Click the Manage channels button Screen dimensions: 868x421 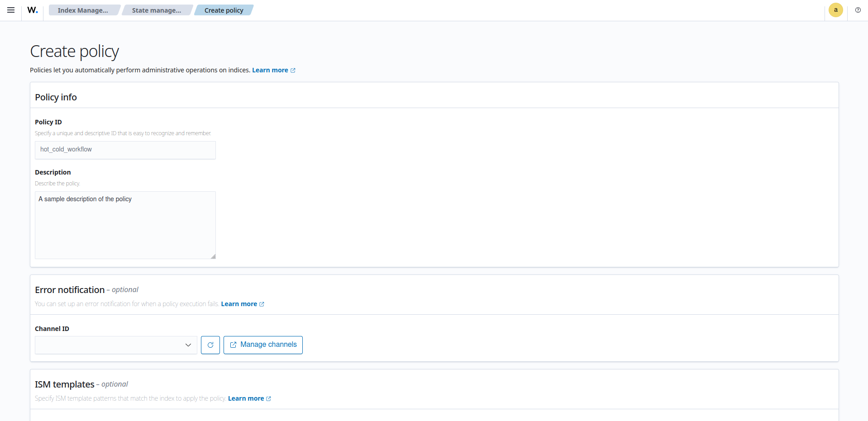coord(263,345)
